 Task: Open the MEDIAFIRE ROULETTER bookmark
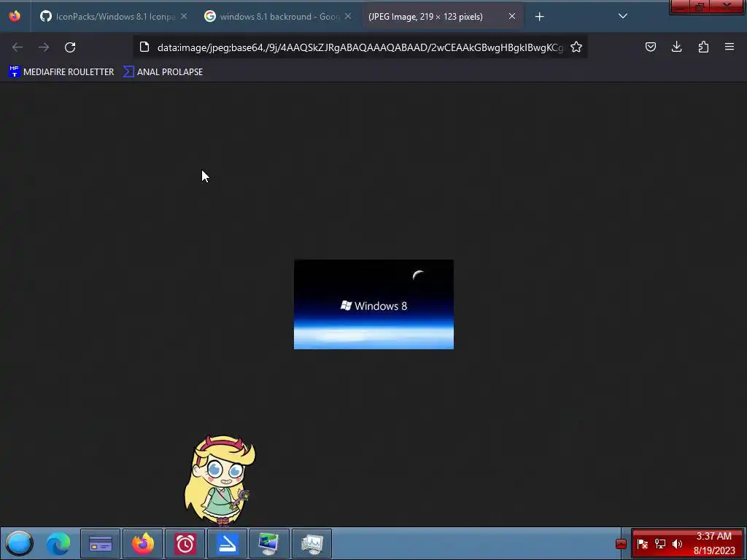[61, 72]
